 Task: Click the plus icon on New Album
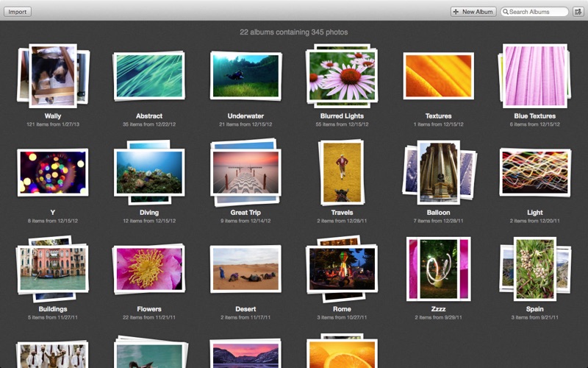(456, 12)
